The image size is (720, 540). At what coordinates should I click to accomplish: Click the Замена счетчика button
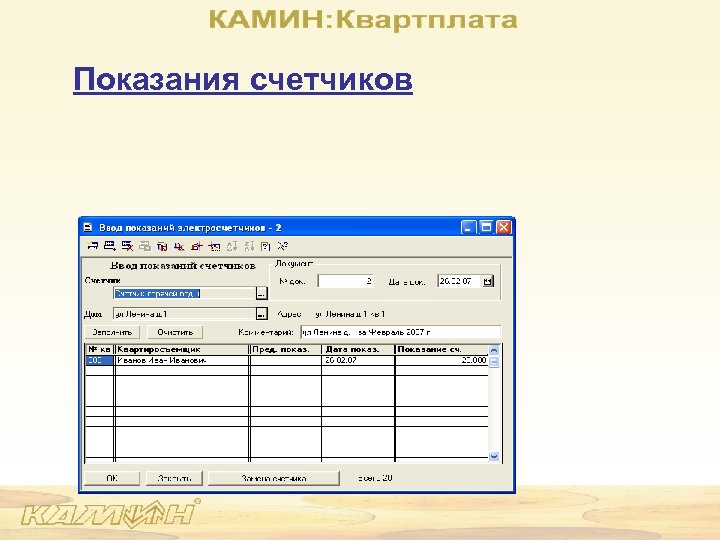[274, 478]
